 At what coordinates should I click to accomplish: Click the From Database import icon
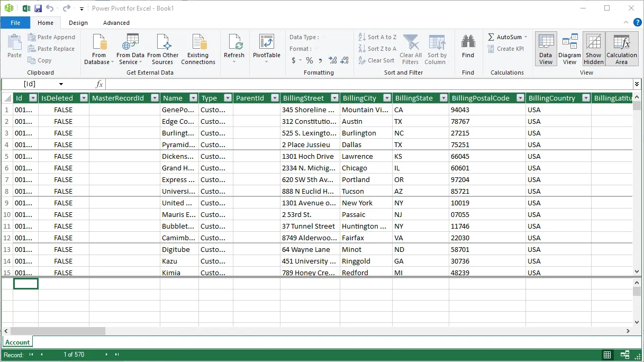pos(99,43)
